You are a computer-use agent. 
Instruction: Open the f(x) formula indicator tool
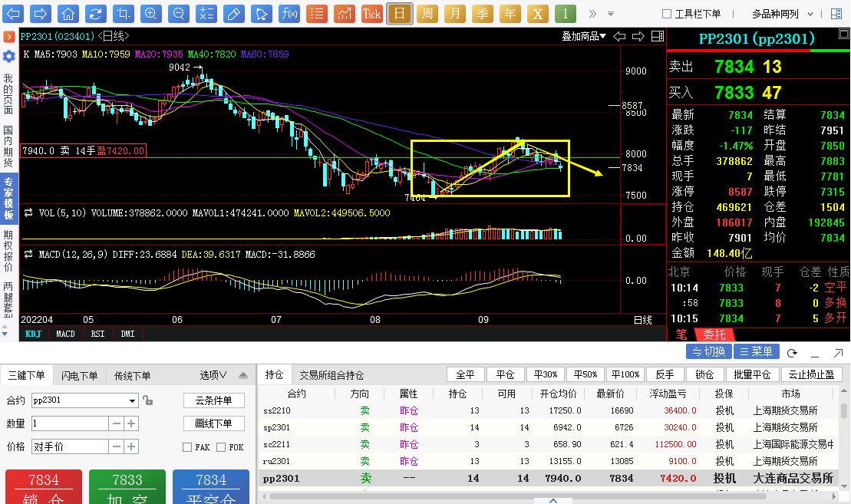[289, 14]
